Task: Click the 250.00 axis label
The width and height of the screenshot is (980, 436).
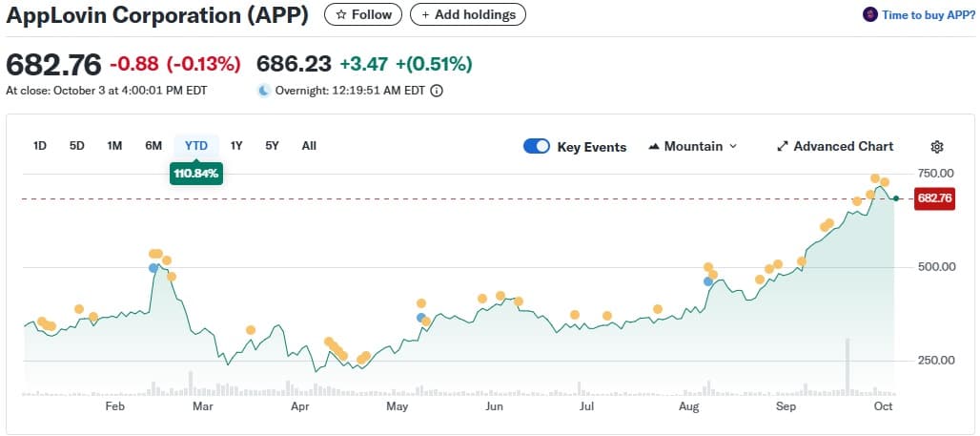Action: (x=935, y=361)
